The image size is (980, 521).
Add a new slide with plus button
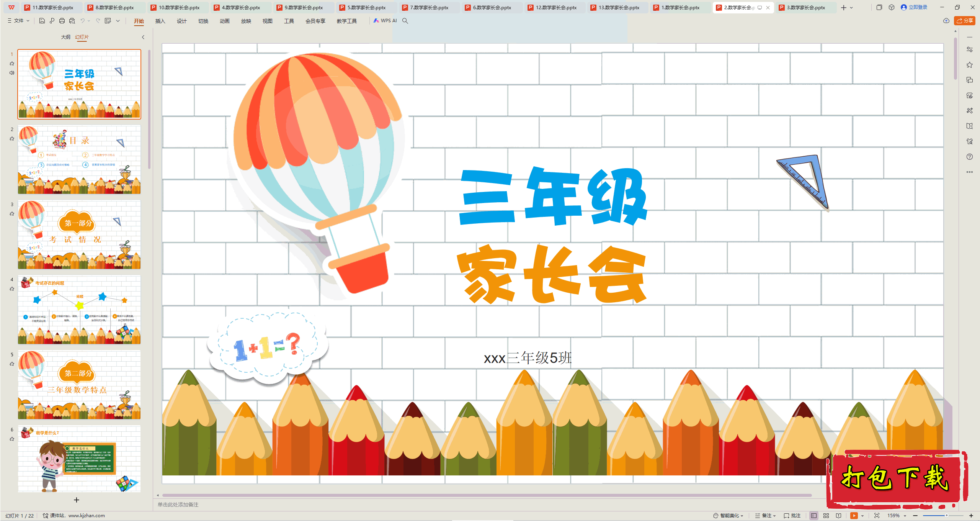[77, 500]
